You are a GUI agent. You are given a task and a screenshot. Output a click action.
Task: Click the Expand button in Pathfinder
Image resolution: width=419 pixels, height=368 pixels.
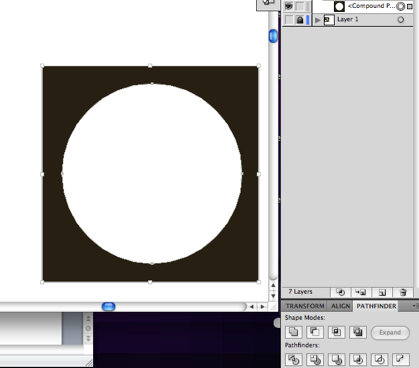[390, 332]
